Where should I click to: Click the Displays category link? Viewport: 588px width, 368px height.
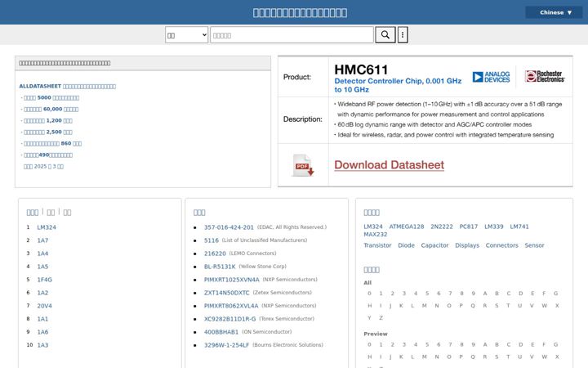[x=467, y=245]
